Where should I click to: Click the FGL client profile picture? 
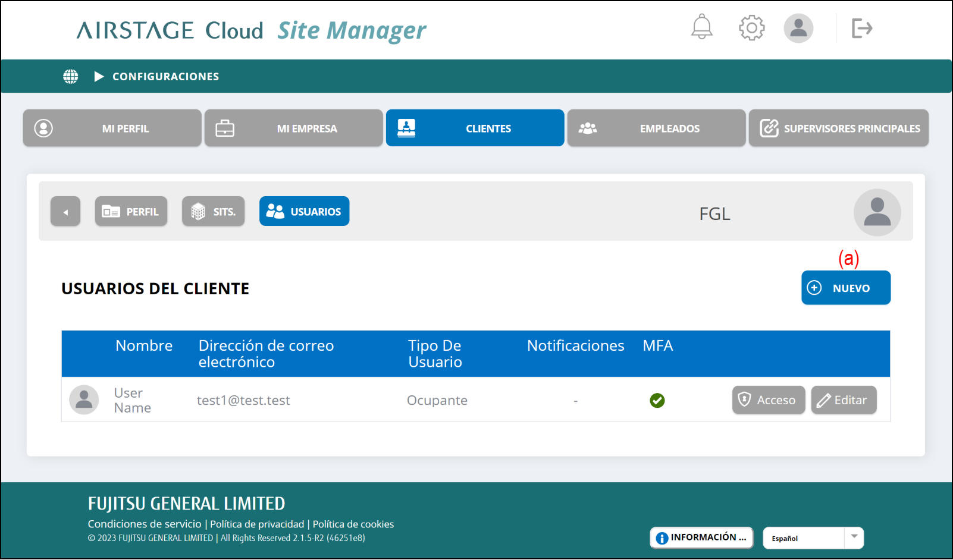(x=876, y=212)
